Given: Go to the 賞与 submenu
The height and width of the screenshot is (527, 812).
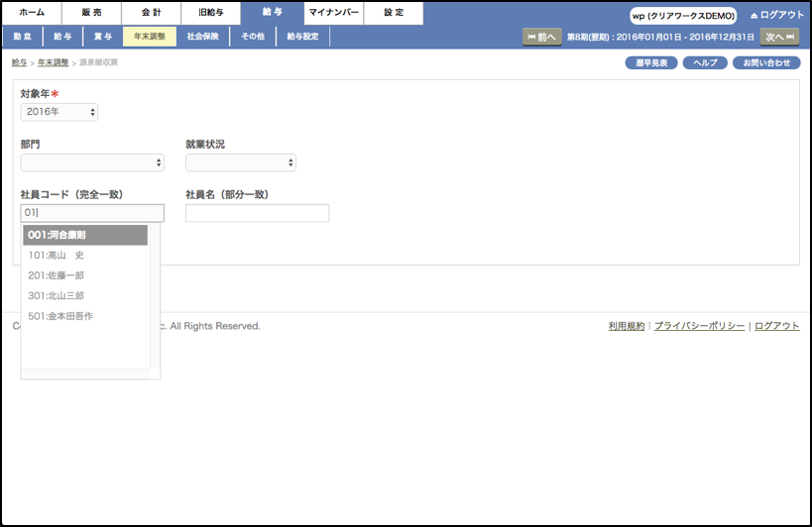Looking at the screenshot, I should click(103, 37).
